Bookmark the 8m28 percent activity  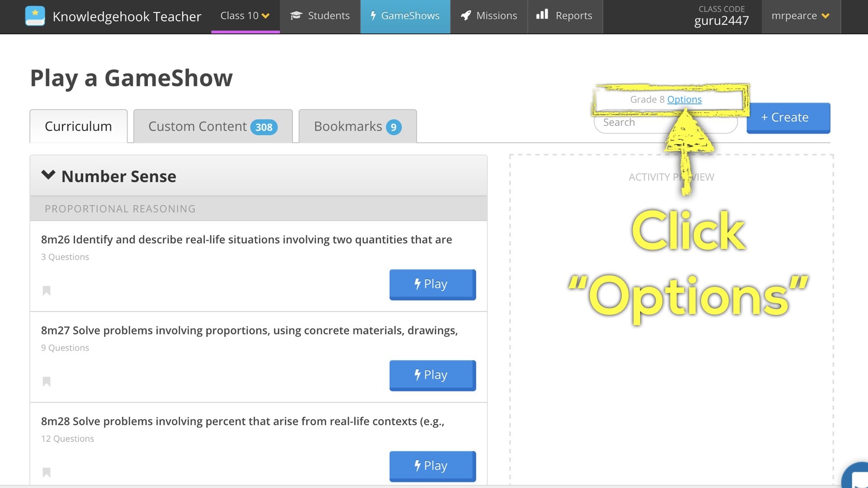pos(46,472)
